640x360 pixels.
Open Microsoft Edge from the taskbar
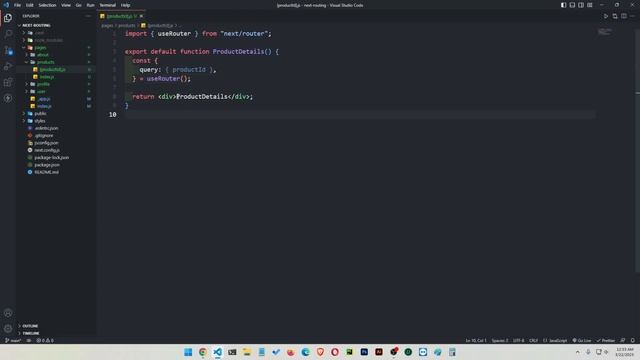coord(305,352)
